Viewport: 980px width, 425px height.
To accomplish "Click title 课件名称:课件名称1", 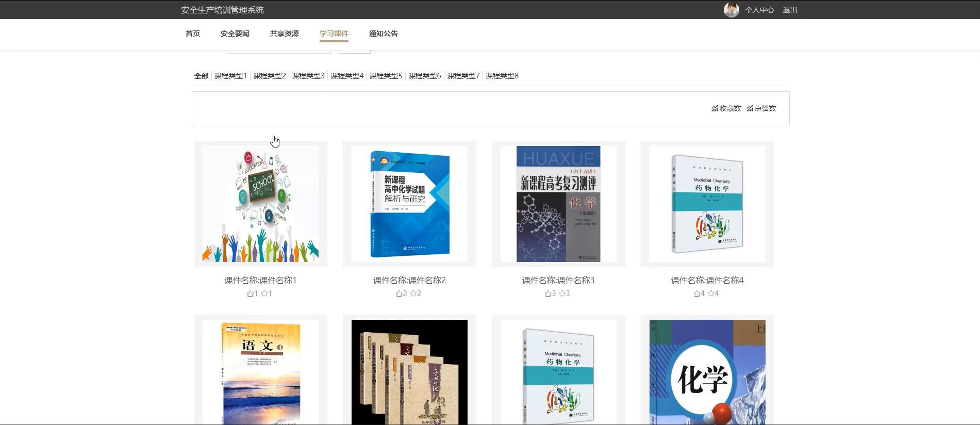I will coord(261,280).
